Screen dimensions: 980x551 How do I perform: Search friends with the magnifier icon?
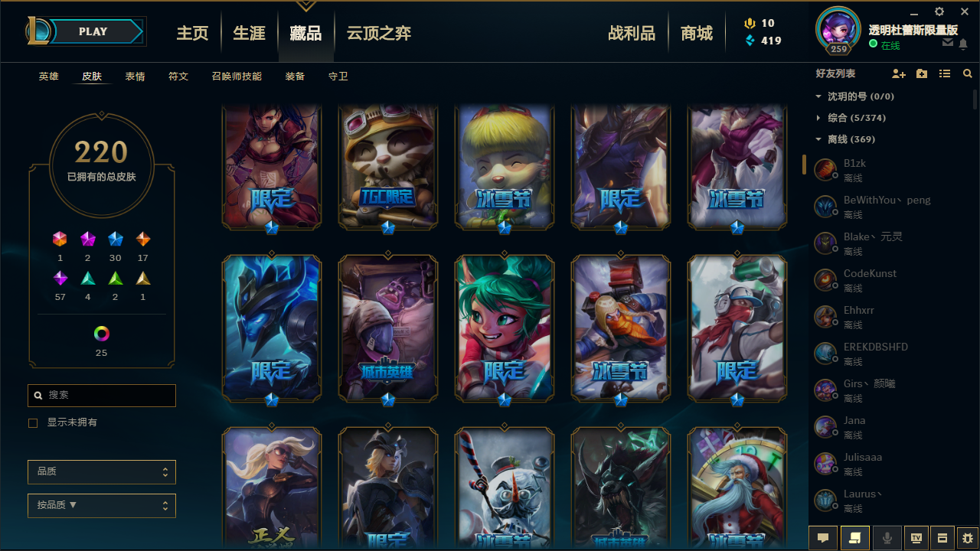click(968, 74)
